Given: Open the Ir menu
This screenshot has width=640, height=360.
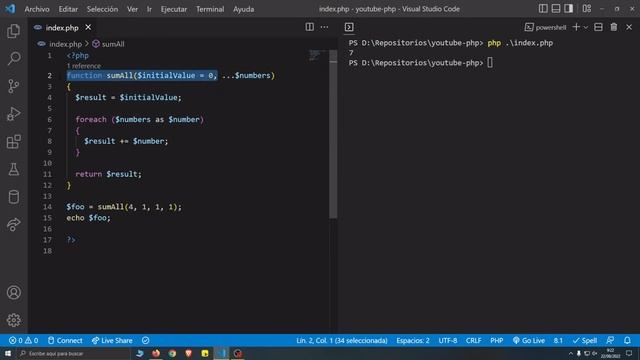Looking at the screenshot, I should point(149,9).
